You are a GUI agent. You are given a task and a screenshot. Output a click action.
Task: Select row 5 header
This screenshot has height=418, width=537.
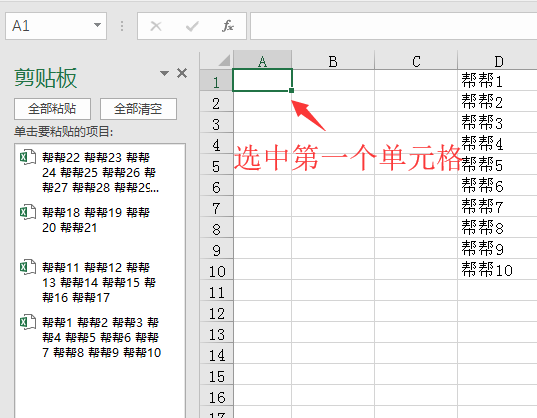216,165
